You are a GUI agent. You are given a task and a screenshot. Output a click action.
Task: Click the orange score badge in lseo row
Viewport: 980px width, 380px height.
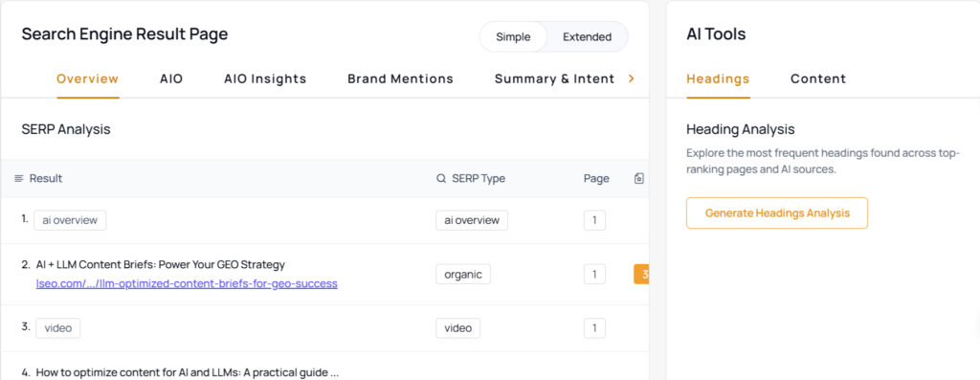641,274
